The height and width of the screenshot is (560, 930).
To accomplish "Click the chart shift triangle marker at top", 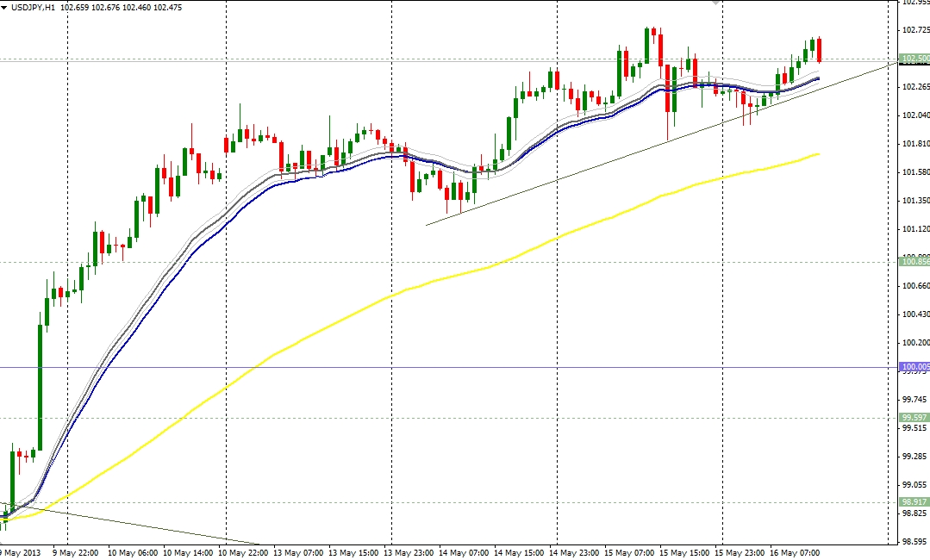I will [x=715, y=3].
